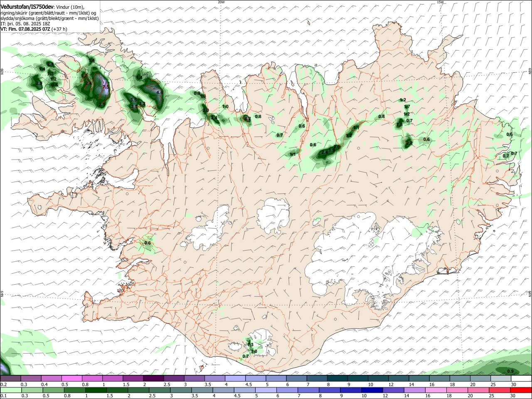Select the 1.8 precipitation value

point(399,124)
